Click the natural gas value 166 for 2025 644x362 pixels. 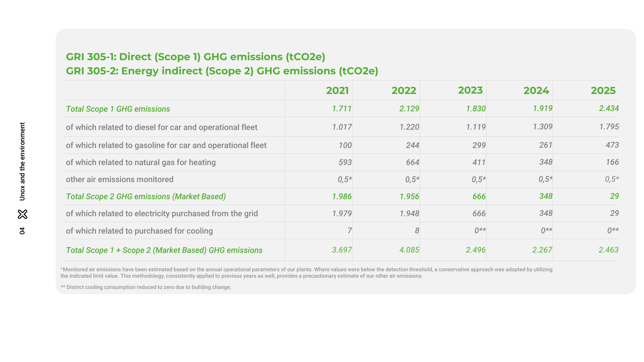[612, 162]
